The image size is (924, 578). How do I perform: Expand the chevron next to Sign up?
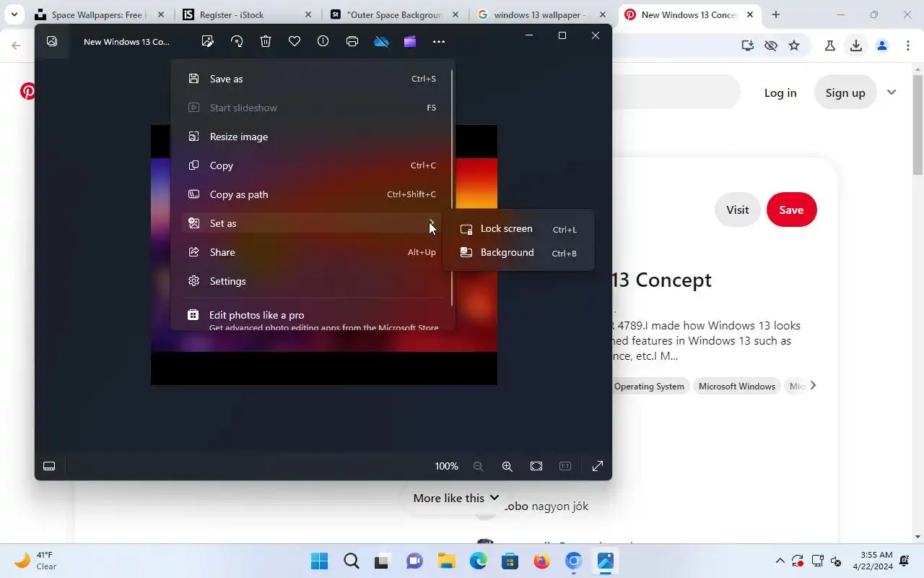892,92
